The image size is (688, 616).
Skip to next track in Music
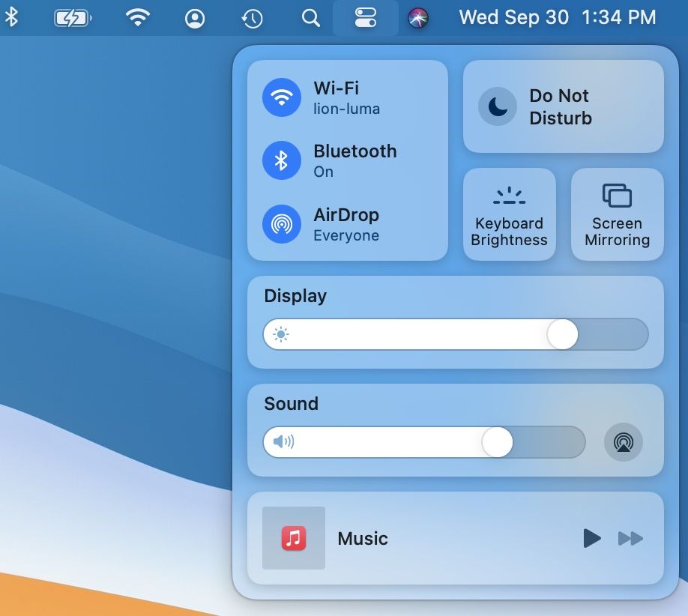point(631,538)
